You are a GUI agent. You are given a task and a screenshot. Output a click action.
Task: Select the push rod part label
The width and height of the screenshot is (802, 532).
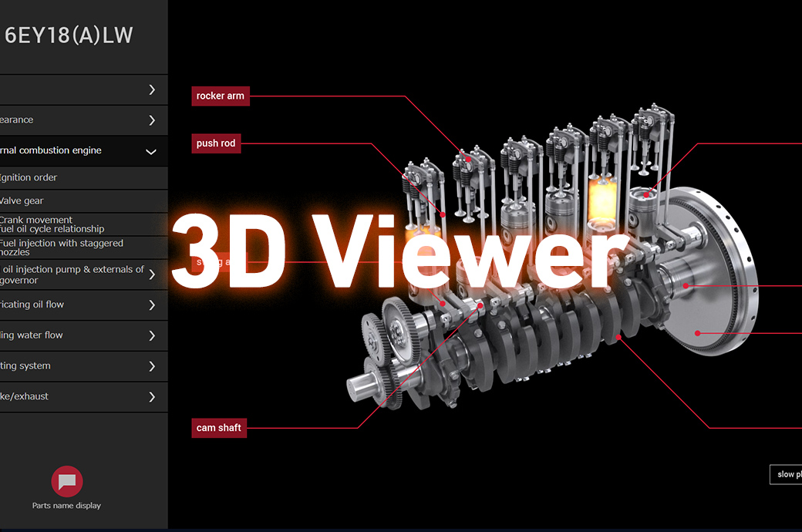216,143
